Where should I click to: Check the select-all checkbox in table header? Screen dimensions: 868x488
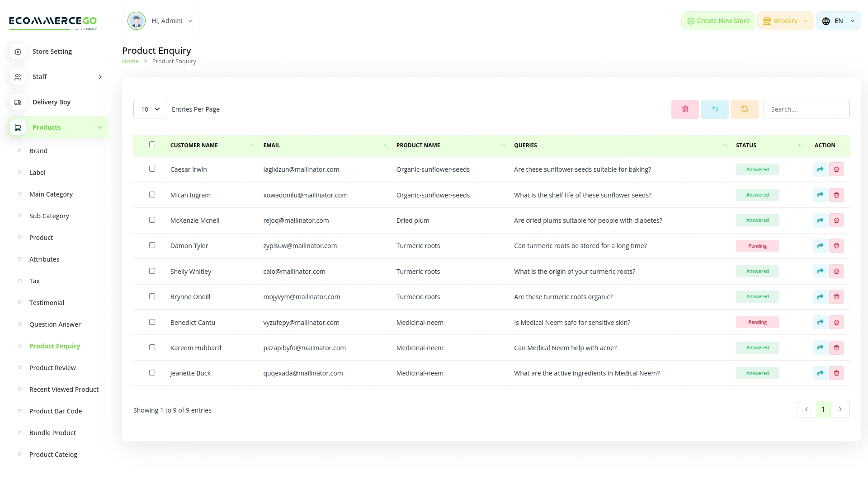pos(152,144)
